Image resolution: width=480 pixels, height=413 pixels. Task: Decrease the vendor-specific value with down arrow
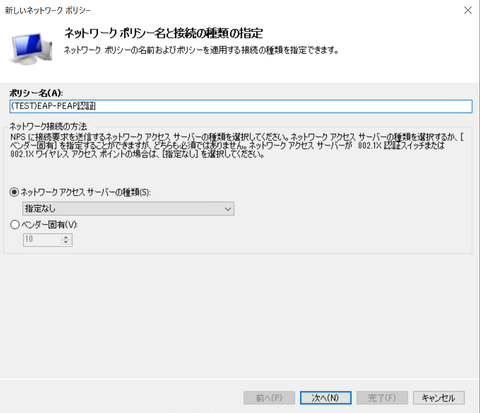[66, 242]
